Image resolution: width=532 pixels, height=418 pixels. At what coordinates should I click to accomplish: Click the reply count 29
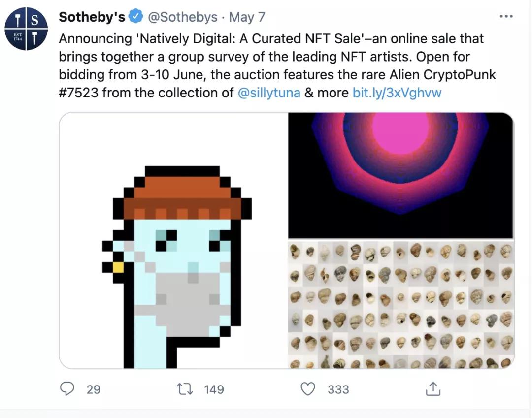93,389
